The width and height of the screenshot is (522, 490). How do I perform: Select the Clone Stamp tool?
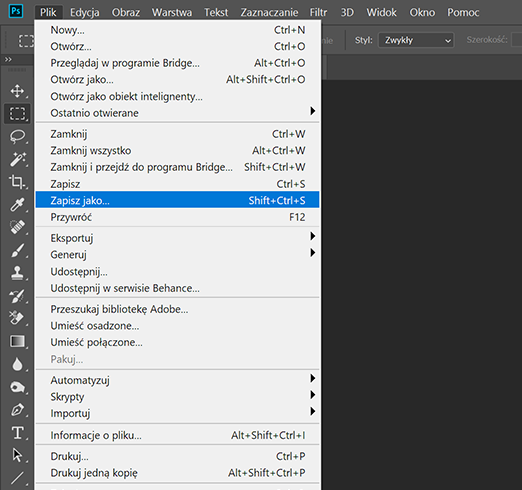tap(17, 273)
